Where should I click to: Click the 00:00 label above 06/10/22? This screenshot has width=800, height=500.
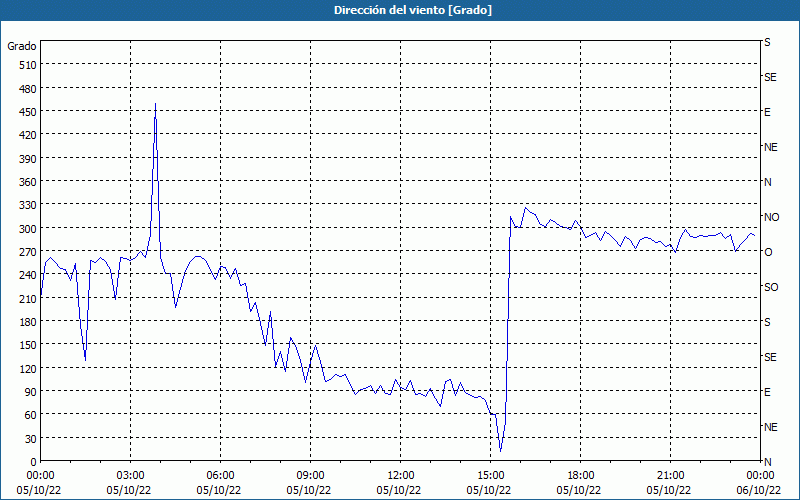pos(760,476)
